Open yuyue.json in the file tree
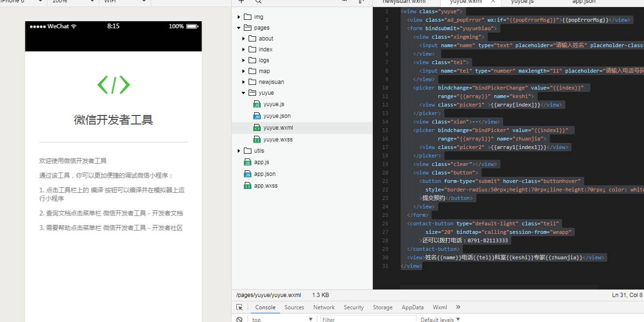The height and width of the screenshot is (322, 644). pyautogui.click(x=277, y=116)
